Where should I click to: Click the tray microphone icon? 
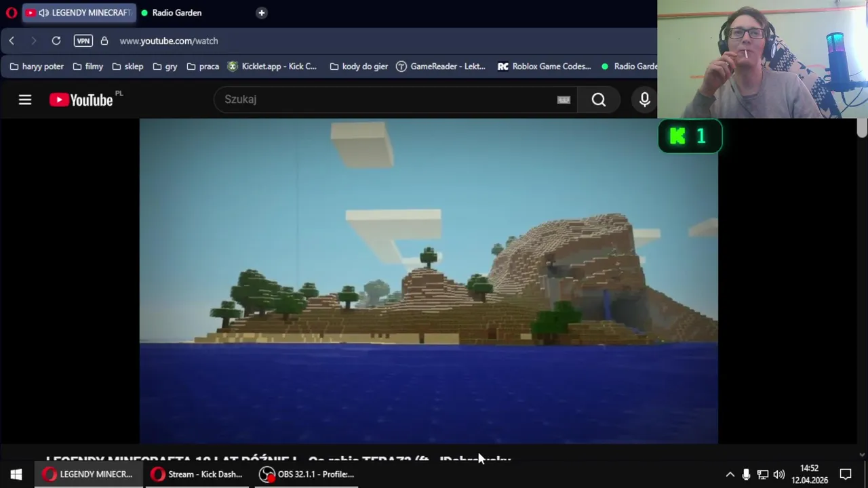tap(746, 474)
